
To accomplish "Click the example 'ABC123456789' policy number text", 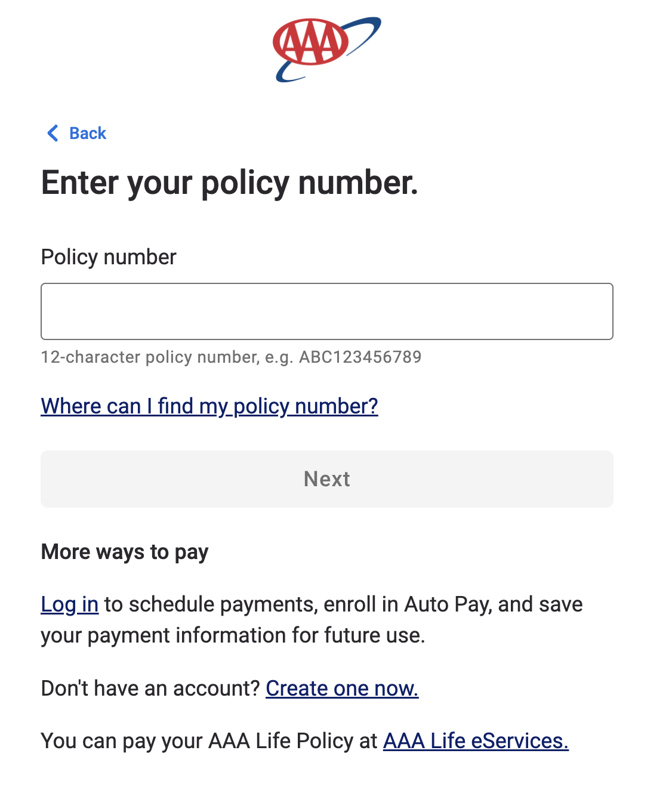I will coord(360,357).
